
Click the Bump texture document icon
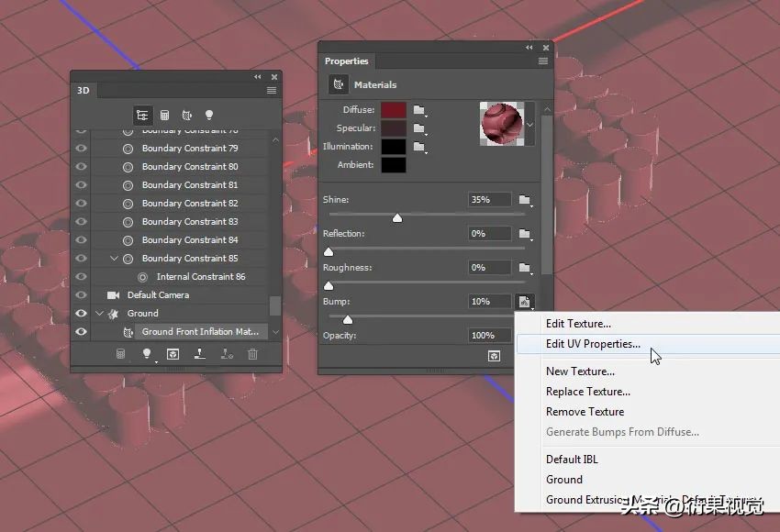524,301
